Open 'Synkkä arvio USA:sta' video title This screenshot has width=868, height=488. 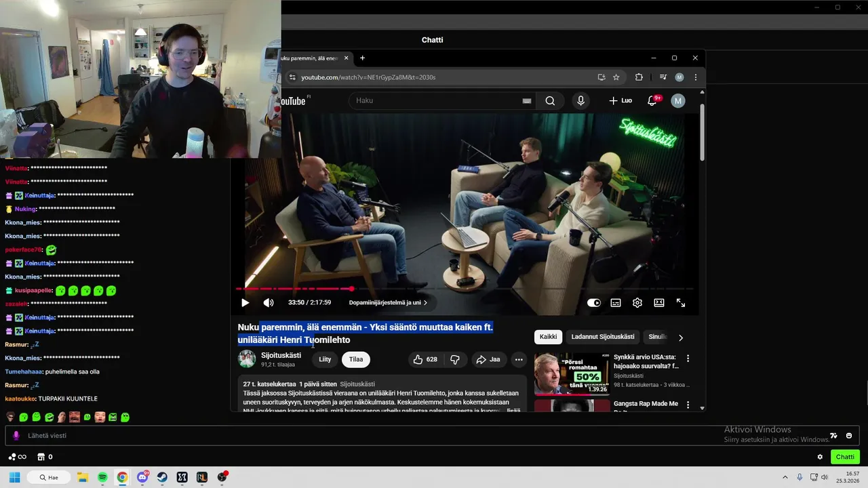click(646, 361)
